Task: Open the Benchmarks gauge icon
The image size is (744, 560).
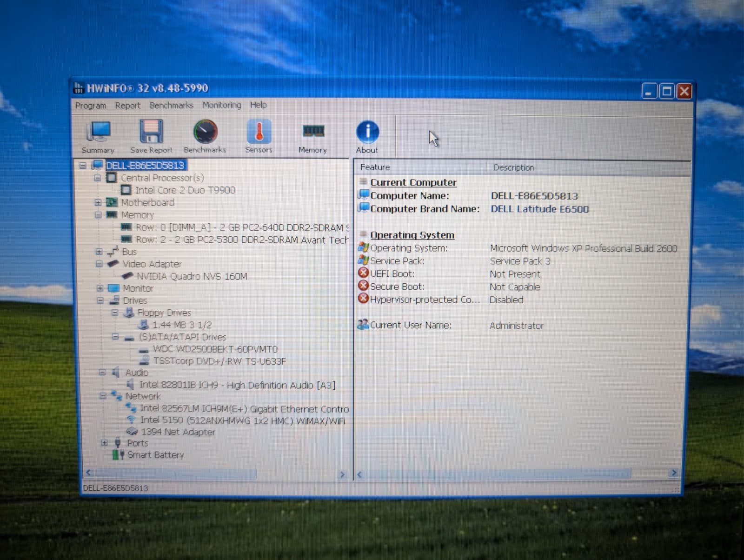Action: (x=205, y=132)
